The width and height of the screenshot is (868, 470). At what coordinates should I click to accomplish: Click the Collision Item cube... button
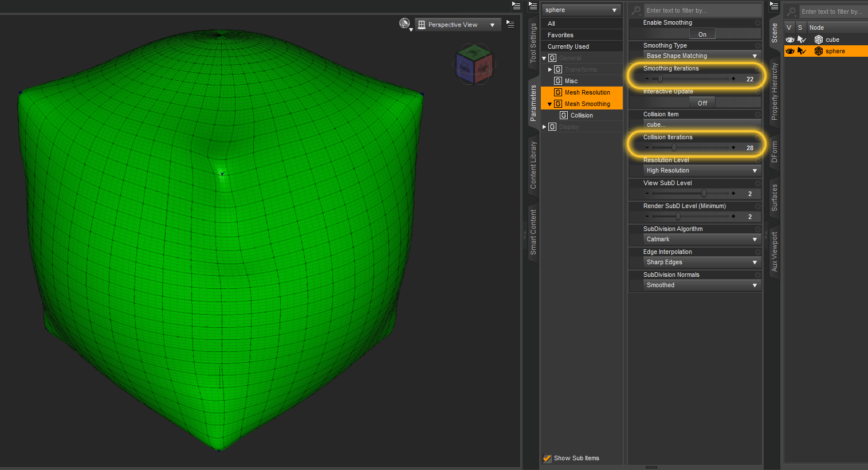tap(702, 125)
